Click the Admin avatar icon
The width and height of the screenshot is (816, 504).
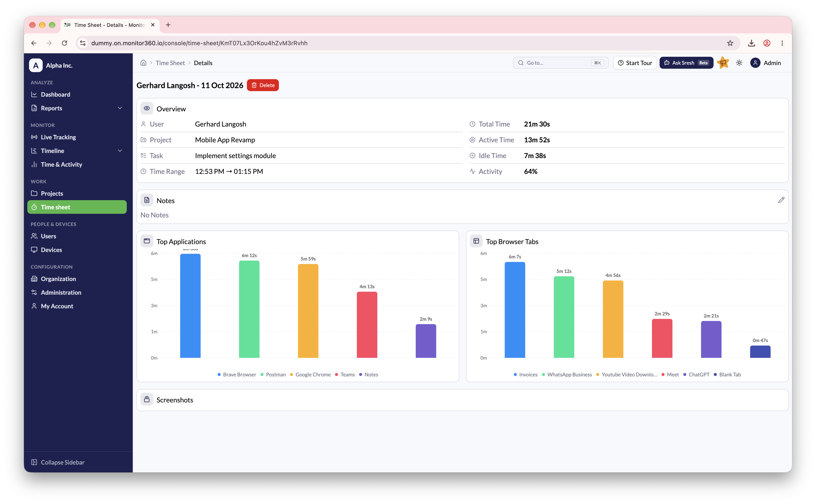tap(755, 63)
